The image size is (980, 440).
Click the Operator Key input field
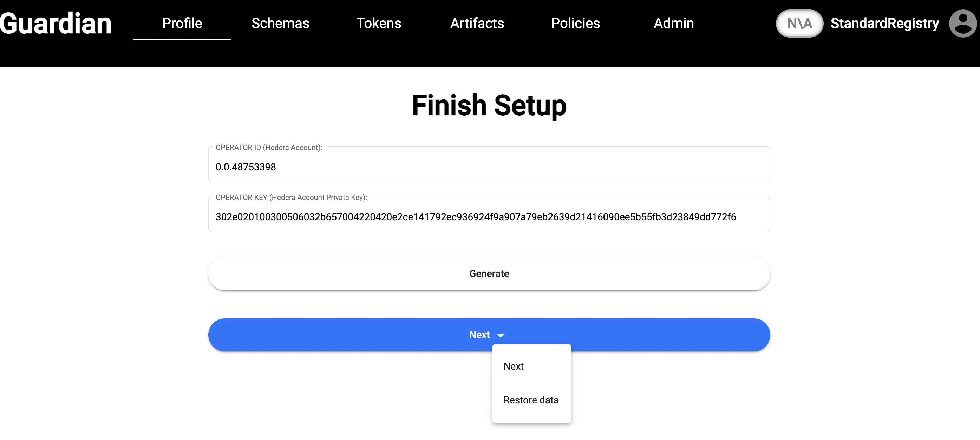(489, 217)
